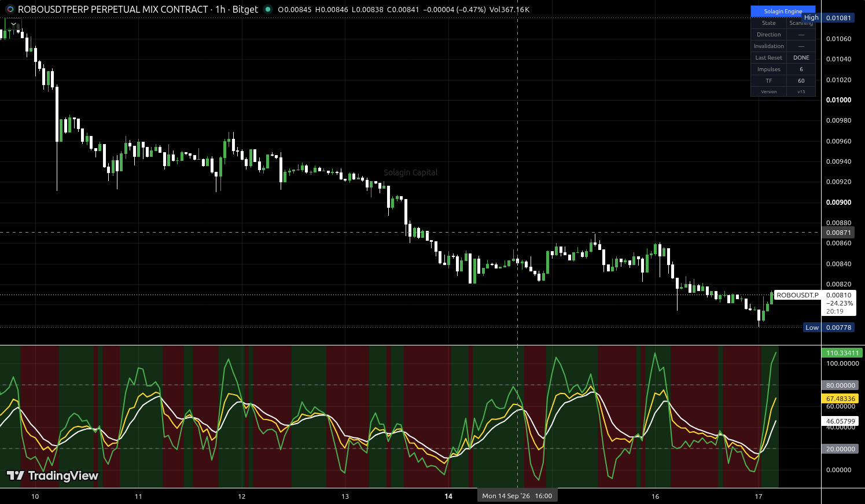
Task: Collapse the chart legend with the chevron
Action: tap(13, 24)
